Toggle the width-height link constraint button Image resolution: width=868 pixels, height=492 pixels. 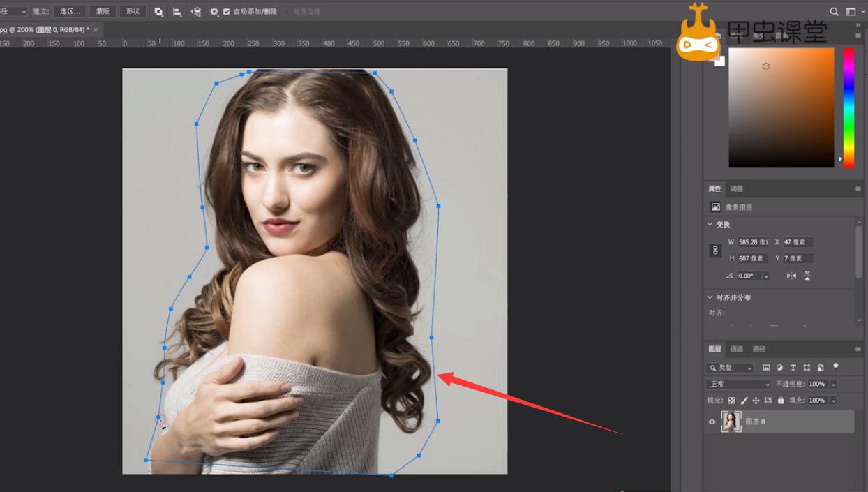pos(715,250)
